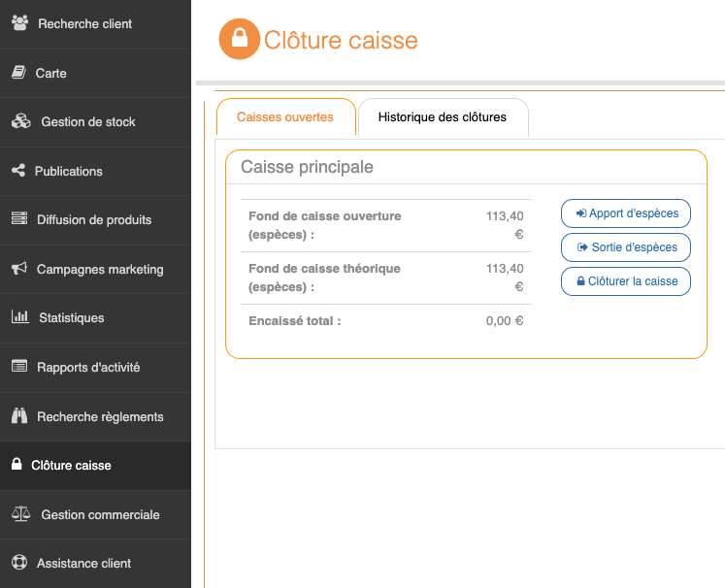Click the Gestion commerciale scales icon
Viewport: 725px width, 588px height.
(20, 514)
